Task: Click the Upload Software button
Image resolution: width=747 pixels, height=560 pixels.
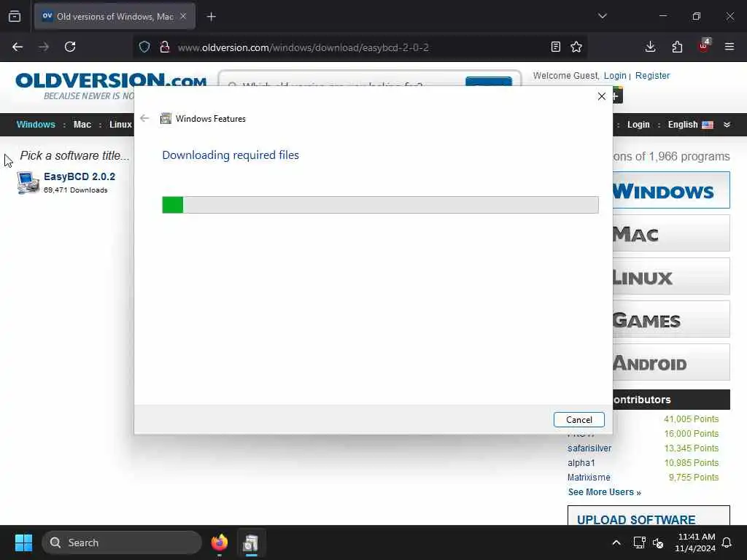Action: pos(649,516)
